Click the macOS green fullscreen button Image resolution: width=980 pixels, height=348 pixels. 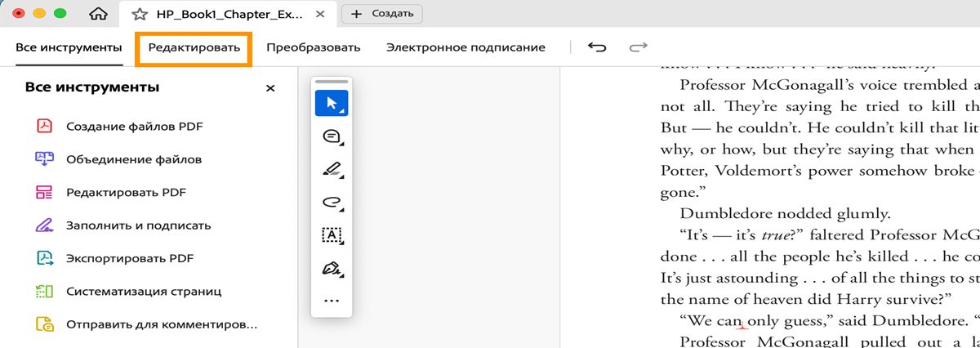(60, 14)
